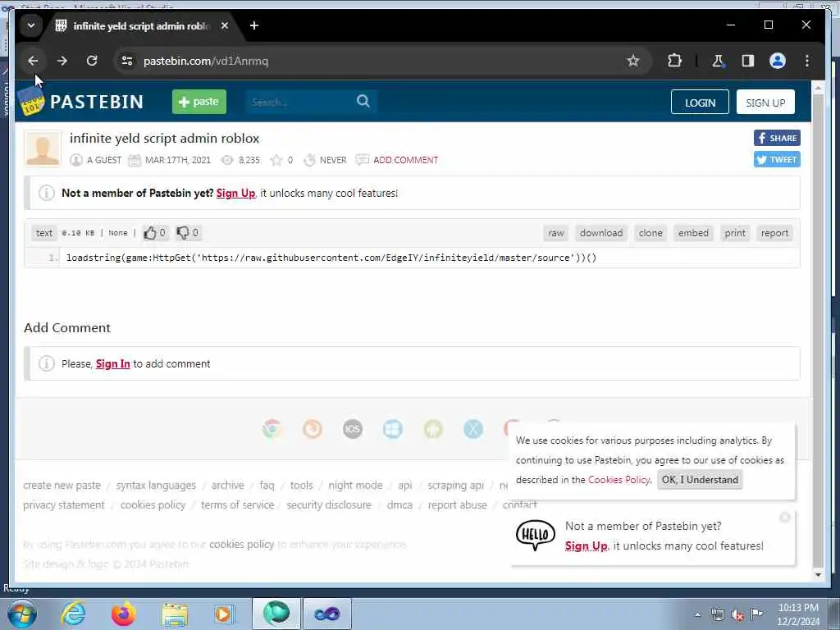Click the loadstring code line
This screenshot has height=630, width=840.
[x=331, y=258]
